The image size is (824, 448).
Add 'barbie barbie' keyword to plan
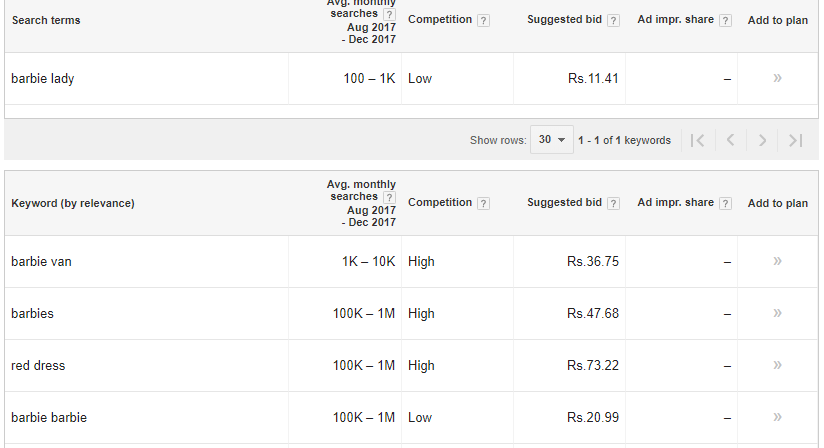(x=777, y=417)
